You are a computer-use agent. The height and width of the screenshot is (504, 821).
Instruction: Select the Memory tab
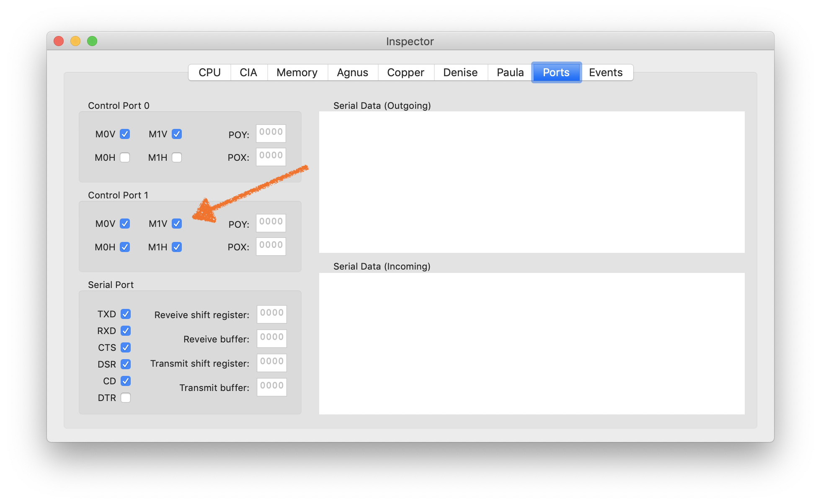pyautogui.click(x=297, y=72)
